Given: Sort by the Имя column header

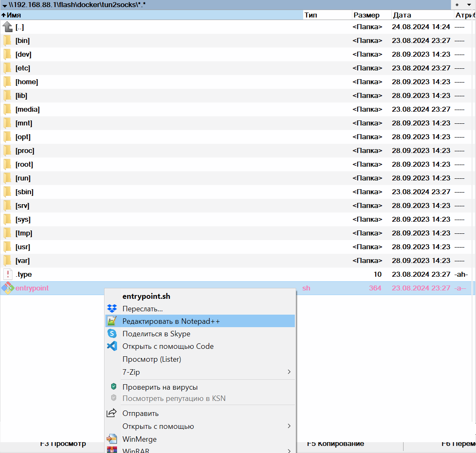Looking at the screenshot, I should click(x=152, y=15).
